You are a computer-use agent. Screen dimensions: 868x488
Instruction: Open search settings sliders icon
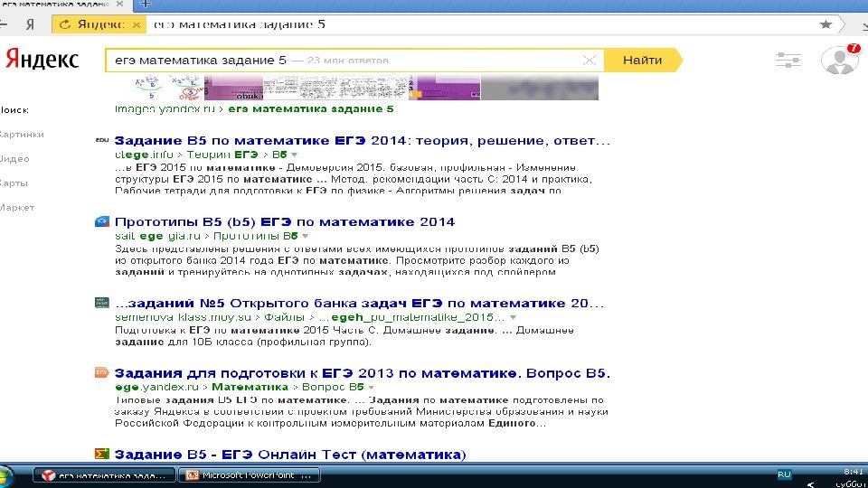pos(788,60)
